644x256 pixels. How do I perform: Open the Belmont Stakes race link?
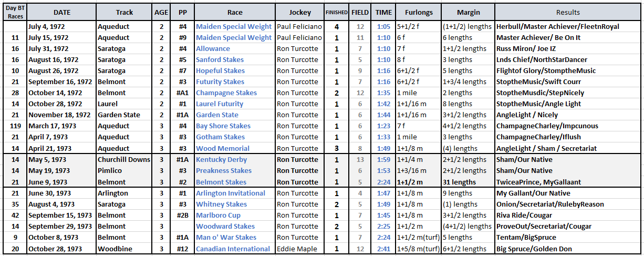tap(221, 182)
